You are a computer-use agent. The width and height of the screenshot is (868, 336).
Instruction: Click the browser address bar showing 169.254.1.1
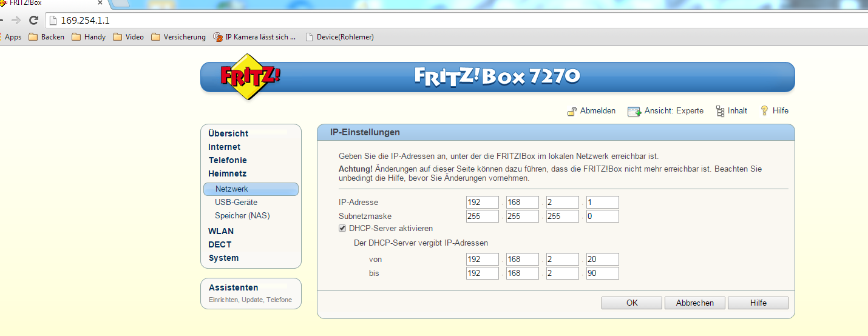coord(455,20)
